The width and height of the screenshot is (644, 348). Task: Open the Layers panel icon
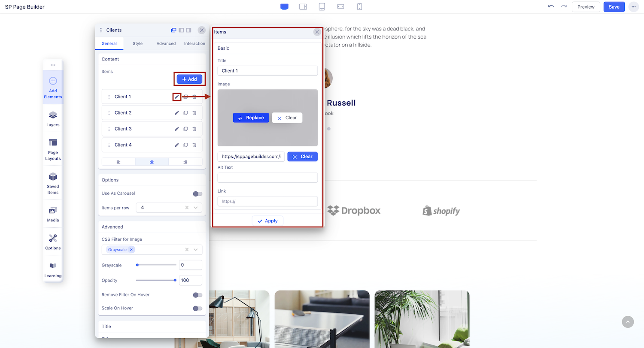point(53,119)
